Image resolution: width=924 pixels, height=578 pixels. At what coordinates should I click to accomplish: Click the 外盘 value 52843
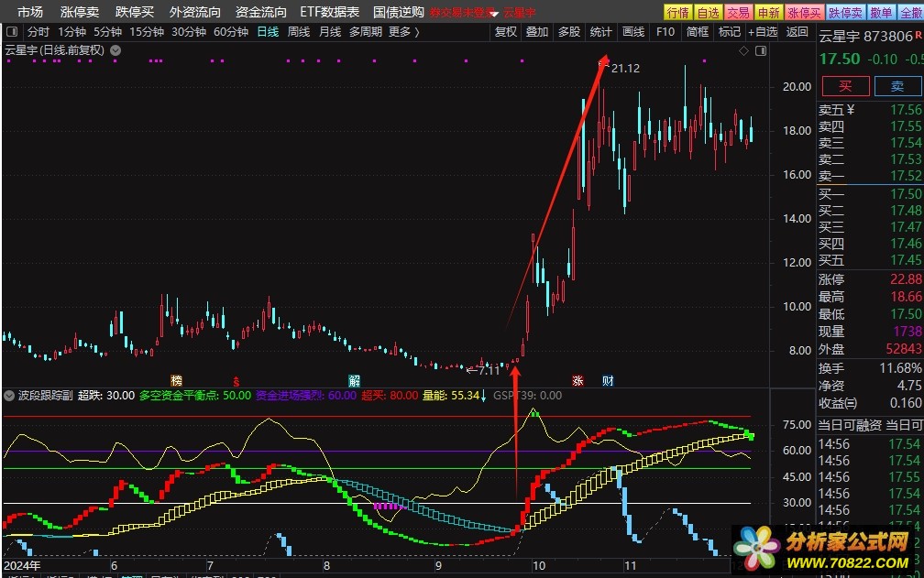[904, 350]
